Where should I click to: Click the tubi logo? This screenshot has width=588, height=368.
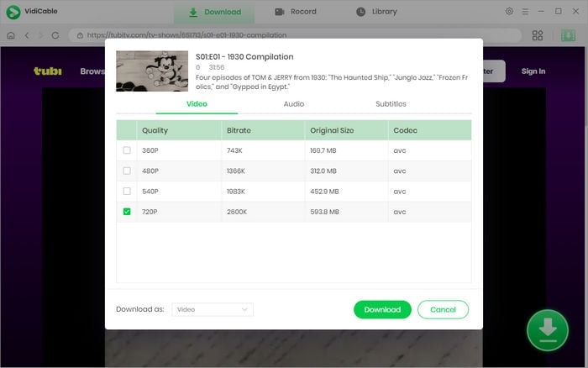[48, 71]
